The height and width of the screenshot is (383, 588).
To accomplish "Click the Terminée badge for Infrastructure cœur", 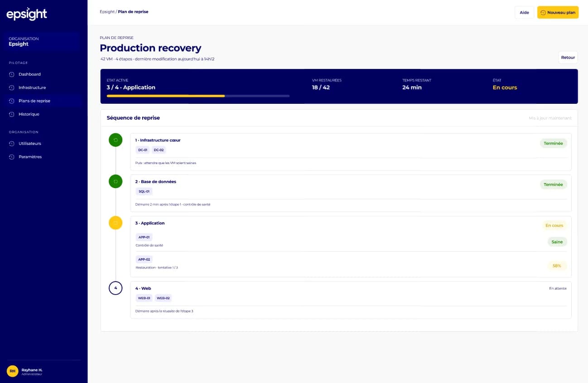I will 553,143.
